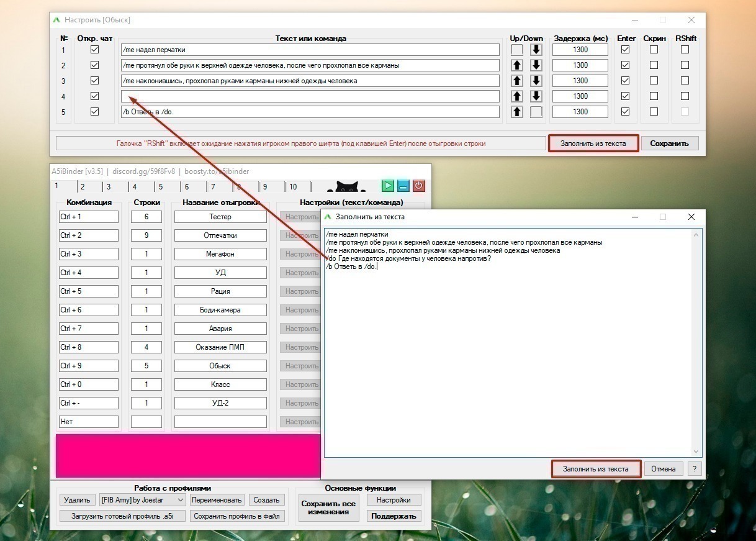This screenshot has width=756, height=541.
Task: Move row 4 down with its down arrow
Action: click(536, 96)
